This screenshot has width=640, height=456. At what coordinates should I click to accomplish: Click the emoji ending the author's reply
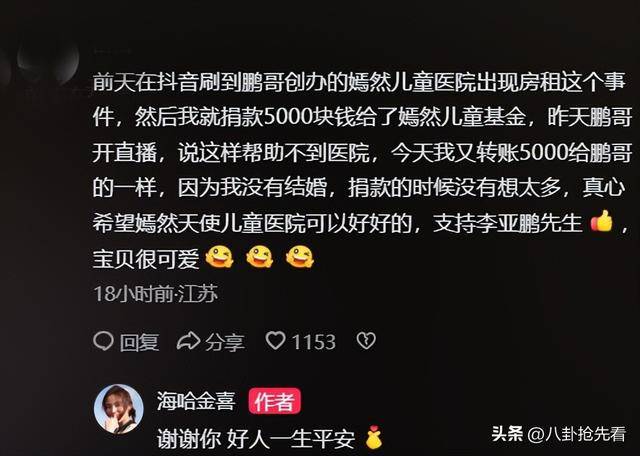click(x=373, y=438)
